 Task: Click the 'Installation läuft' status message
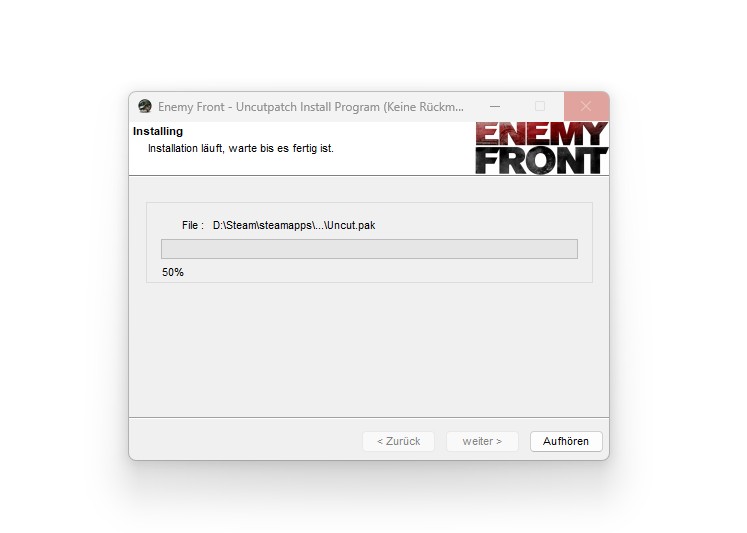click(x=241, y=148)
